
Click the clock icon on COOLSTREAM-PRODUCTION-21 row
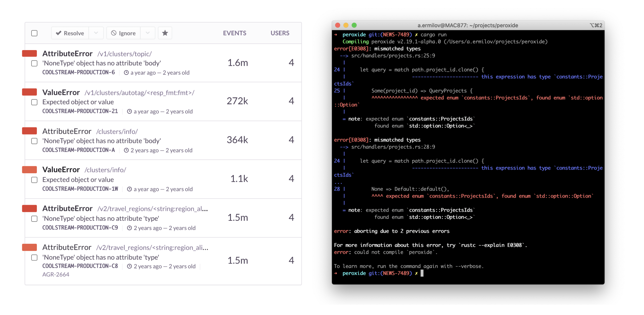click(129, 111)
